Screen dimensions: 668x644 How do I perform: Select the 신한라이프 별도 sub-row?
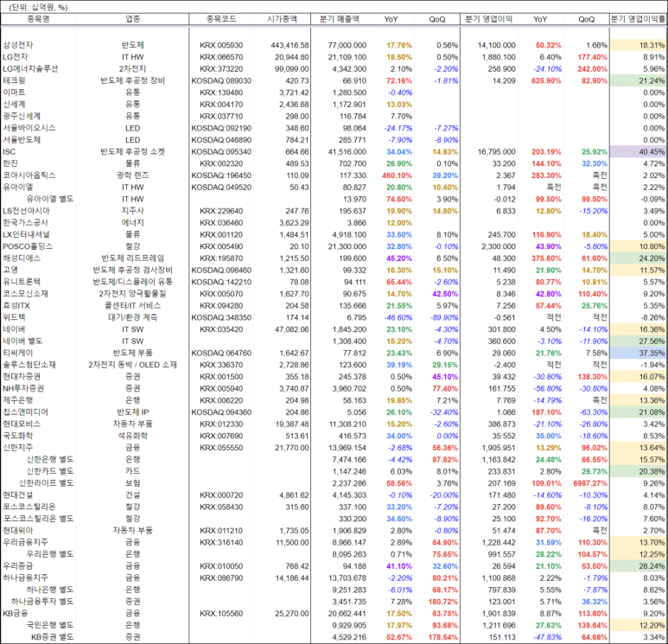click(47, 483)
